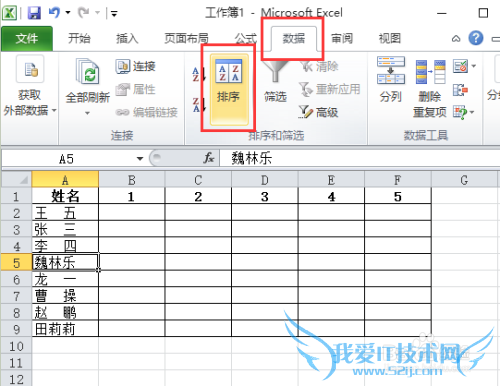
Task: Click cell containing 王 五
Action: 65,213
